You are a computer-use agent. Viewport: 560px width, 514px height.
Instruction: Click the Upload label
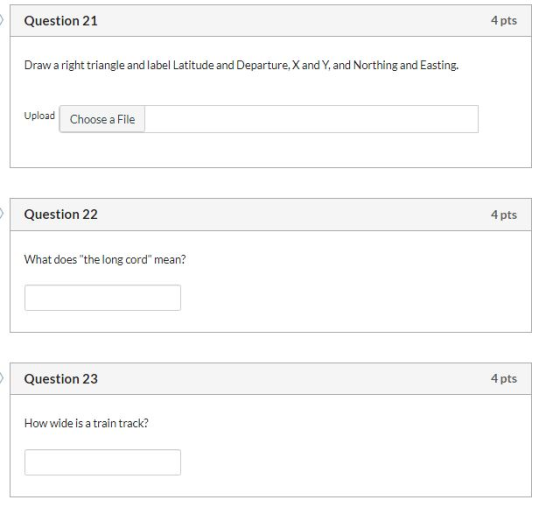coord(39,116)
